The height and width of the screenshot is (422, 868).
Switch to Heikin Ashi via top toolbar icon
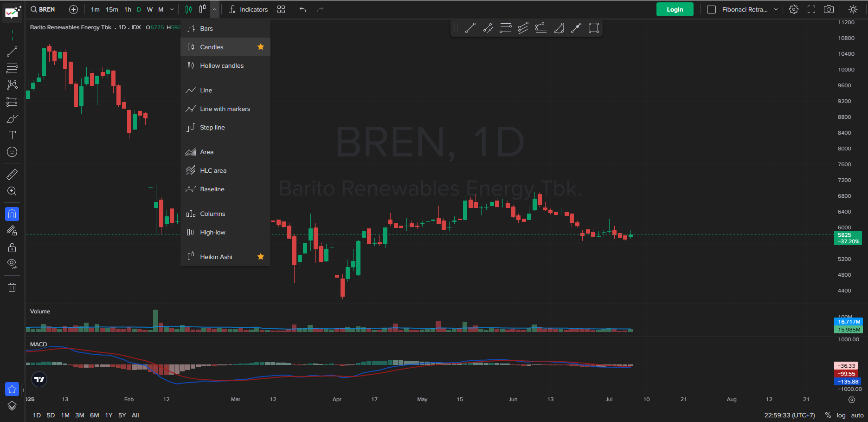[202, 9]
